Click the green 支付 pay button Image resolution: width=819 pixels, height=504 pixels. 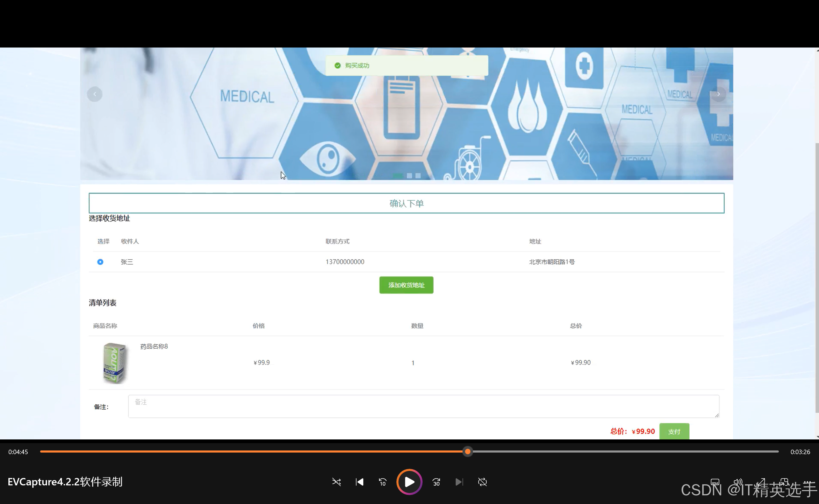674,432
